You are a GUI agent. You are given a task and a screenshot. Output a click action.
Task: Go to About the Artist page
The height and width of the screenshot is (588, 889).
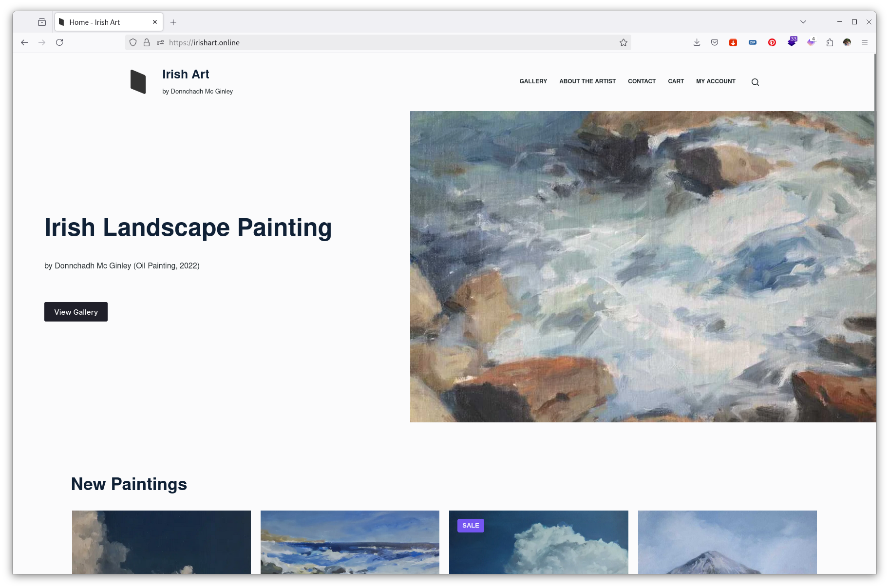[x=587, y=81]
